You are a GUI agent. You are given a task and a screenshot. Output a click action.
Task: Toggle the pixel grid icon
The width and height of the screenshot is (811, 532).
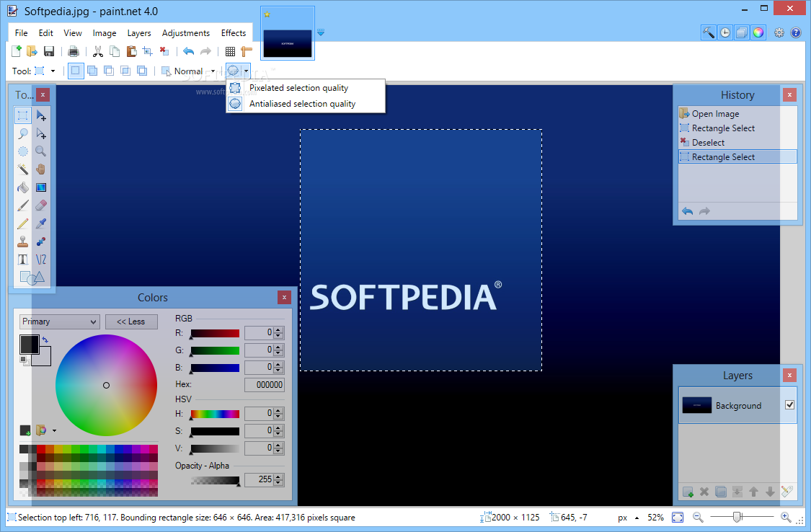click(230, 51)
